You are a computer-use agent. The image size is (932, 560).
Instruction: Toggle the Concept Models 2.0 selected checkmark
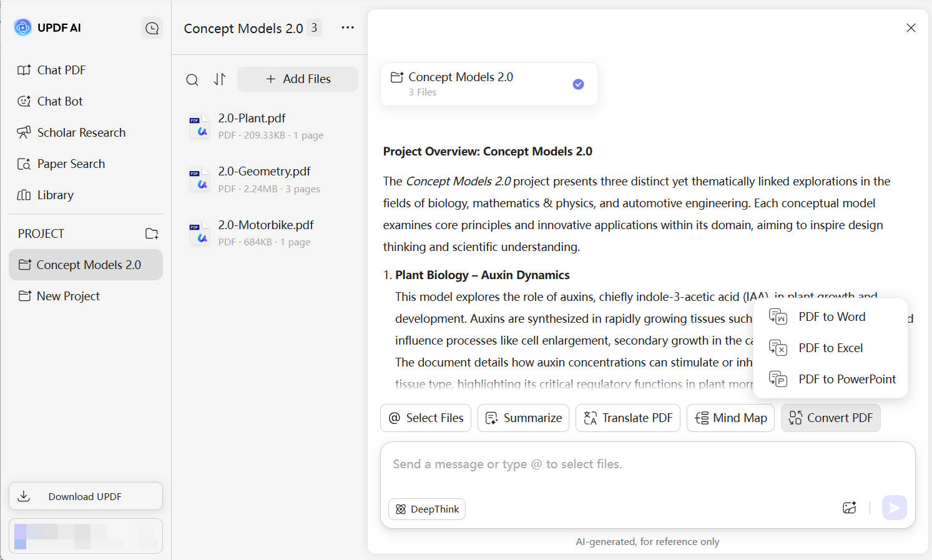pos(578,84)
